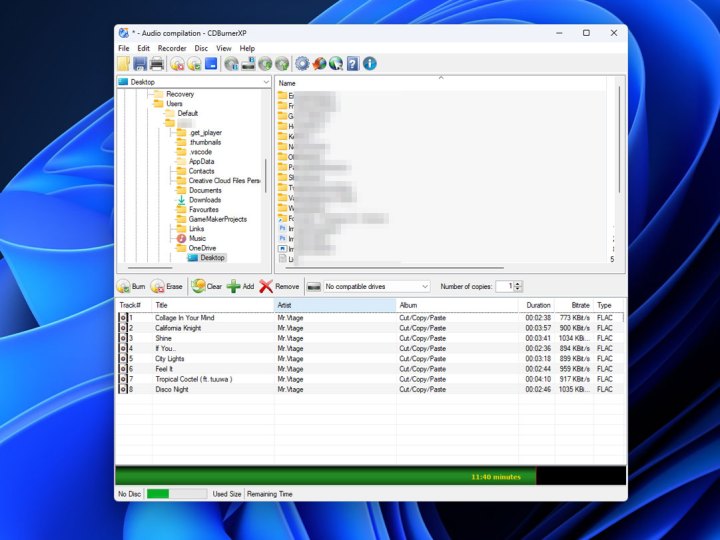Click the green Add button
The image size is (720, 540).
(240, 287)
